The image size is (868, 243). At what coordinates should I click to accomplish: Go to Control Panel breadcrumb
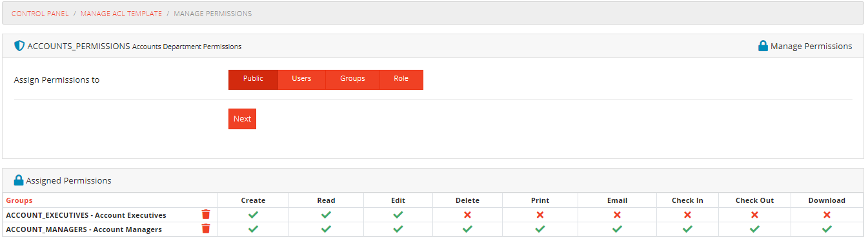point(40,14)
